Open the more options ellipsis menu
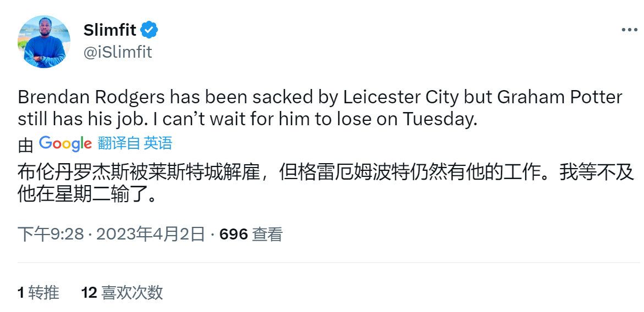 click(x=629, y=30)
